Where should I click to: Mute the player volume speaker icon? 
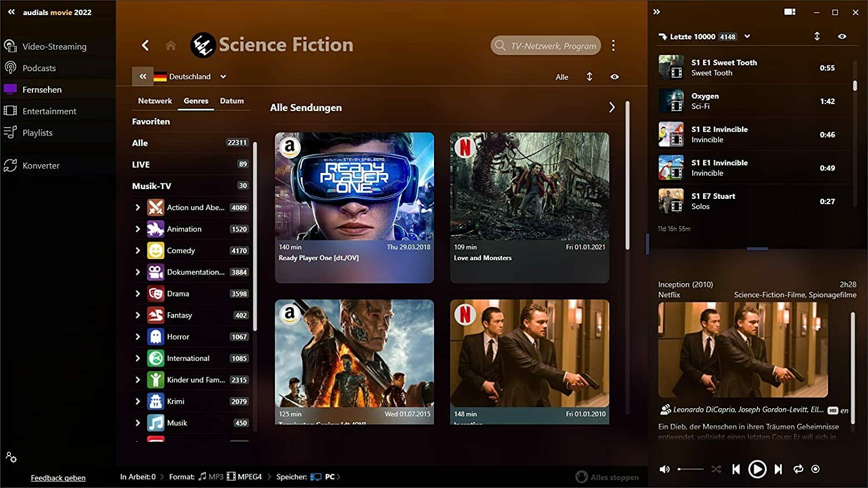click(x=665, y=469)
